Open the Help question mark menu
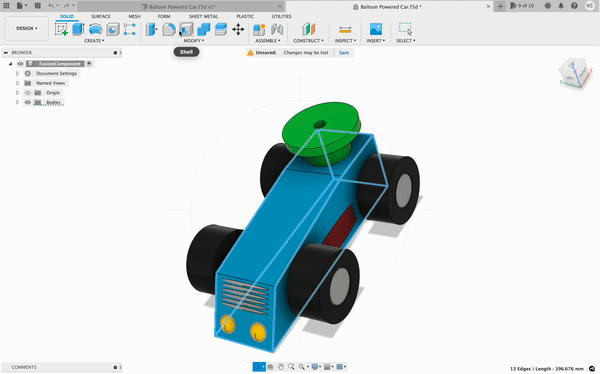 click(574, 6)
